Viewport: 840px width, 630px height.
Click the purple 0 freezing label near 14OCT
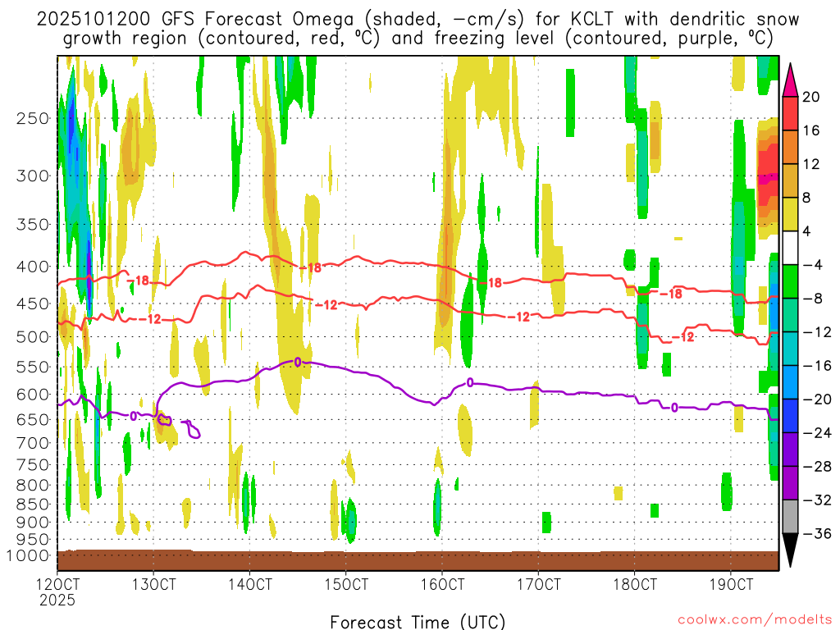[x=298, y=362]
